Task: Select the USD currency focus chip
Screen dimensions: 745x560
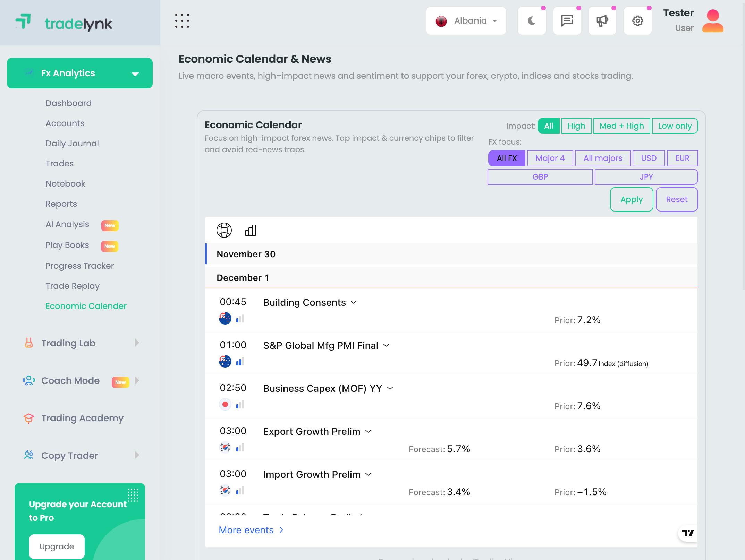Action: click(649, 158)
